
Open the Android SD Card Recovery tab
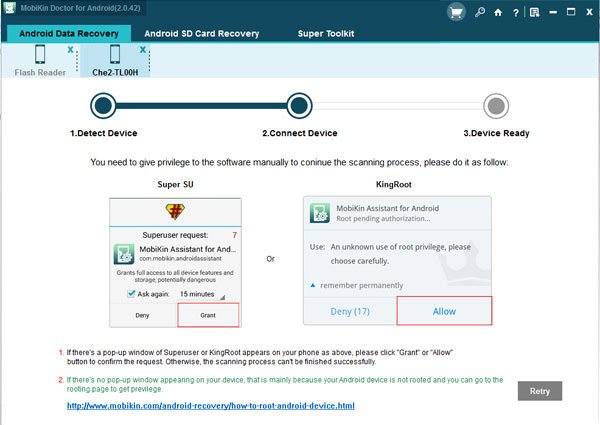(202, 34)
